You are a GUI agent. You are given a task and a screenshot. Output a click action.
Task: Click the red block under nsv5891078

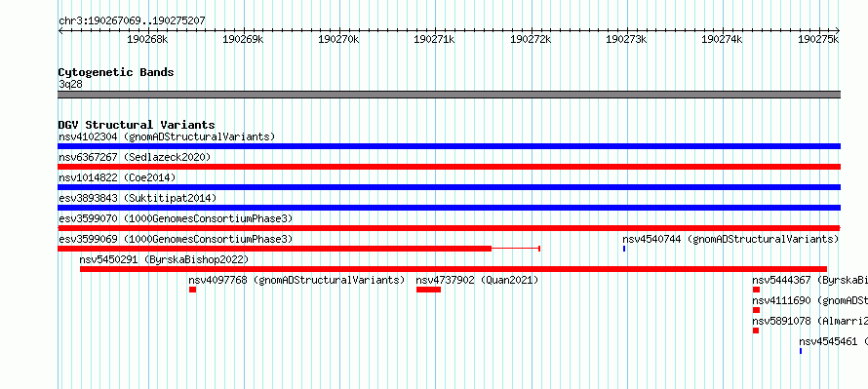coord(756,331)
